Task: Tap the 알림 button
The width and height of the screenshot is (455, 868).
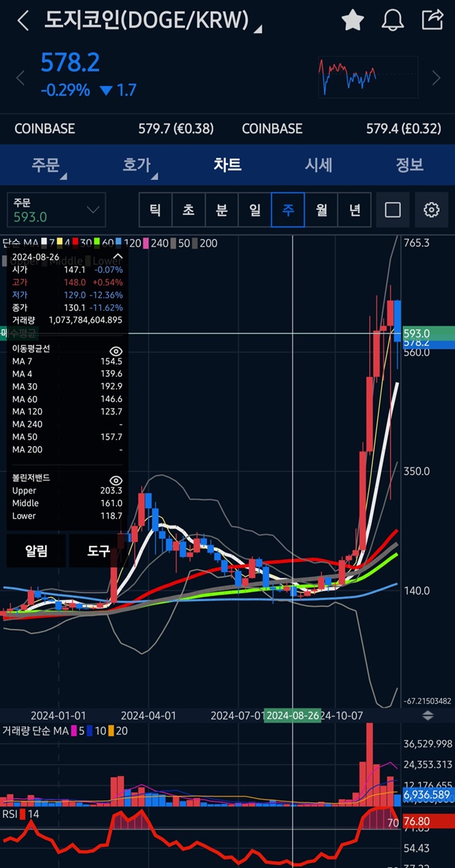Action: click(36, 550)
